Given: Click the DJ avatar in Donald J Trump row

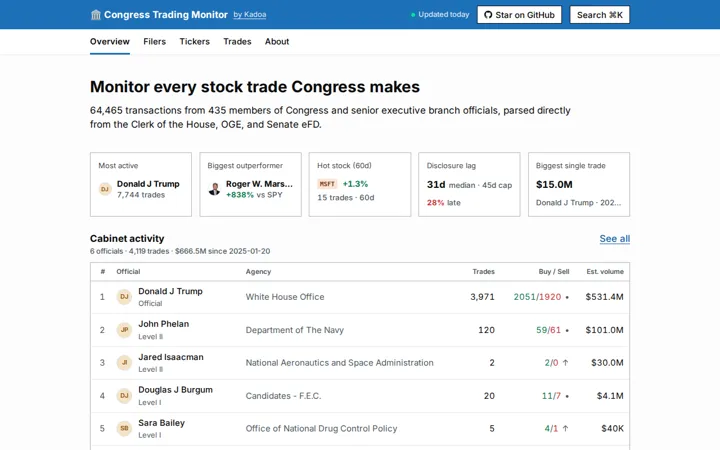Looking at the screenshot, I should point(124,297).
